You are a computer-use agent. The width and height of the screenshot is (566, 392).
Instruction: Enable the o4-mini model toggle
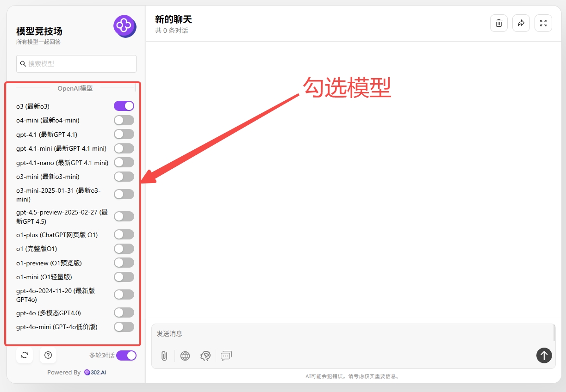click(124, 120)
